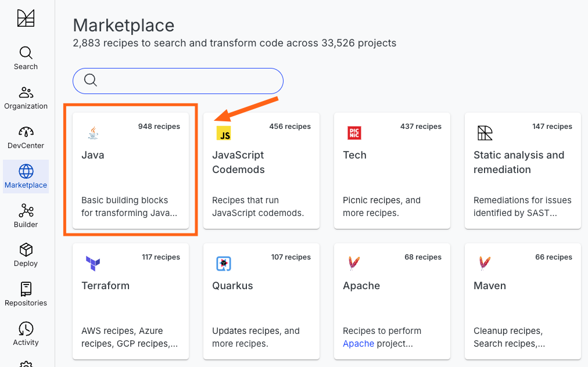Click the blue Apache link in description
The width and height of the screenshot is (588, 367).
tap(358, 344)
